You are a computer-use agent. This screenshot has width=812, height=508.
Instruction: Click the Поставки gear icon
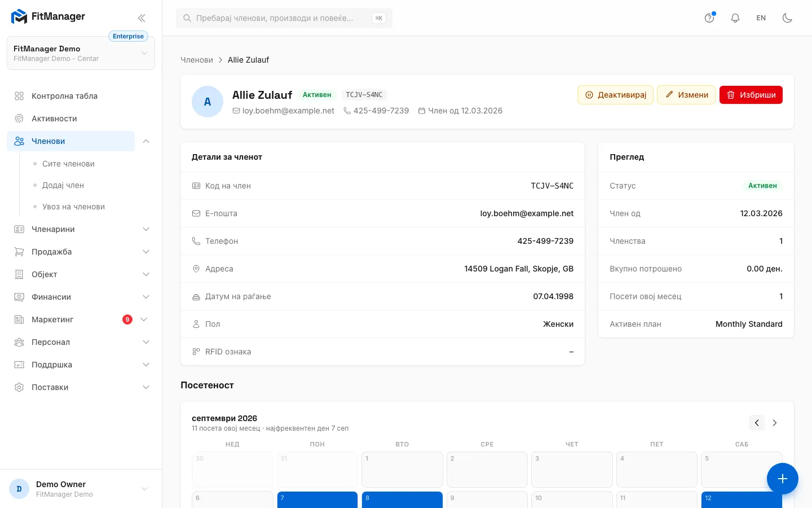(19, 387)
